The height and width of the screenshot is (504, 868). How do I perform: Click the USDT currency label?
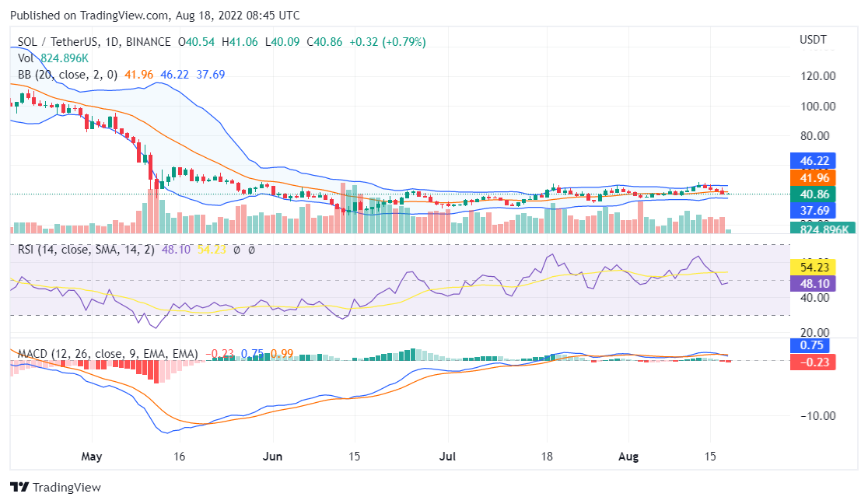coord(813,40)
